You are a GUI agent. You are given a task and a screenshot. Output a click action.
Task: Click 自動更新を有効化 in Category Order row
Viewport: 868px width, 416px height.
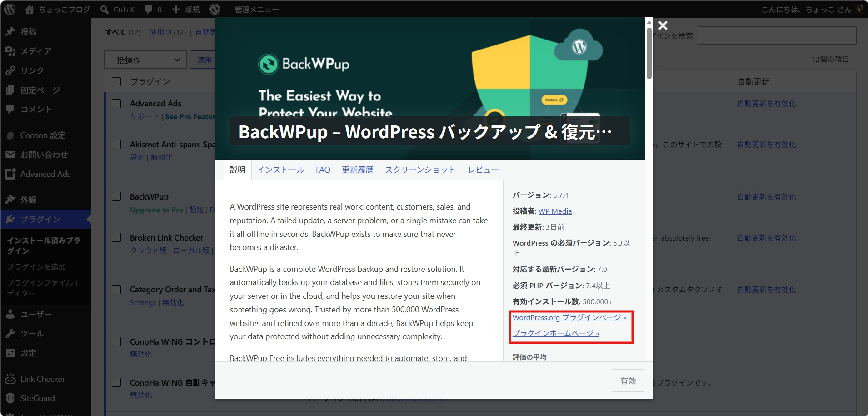coord(767,290)
